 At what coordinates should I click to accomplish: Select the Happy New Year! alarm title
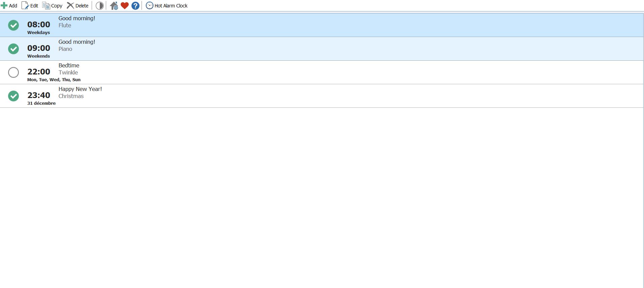(x=80, y=89)
